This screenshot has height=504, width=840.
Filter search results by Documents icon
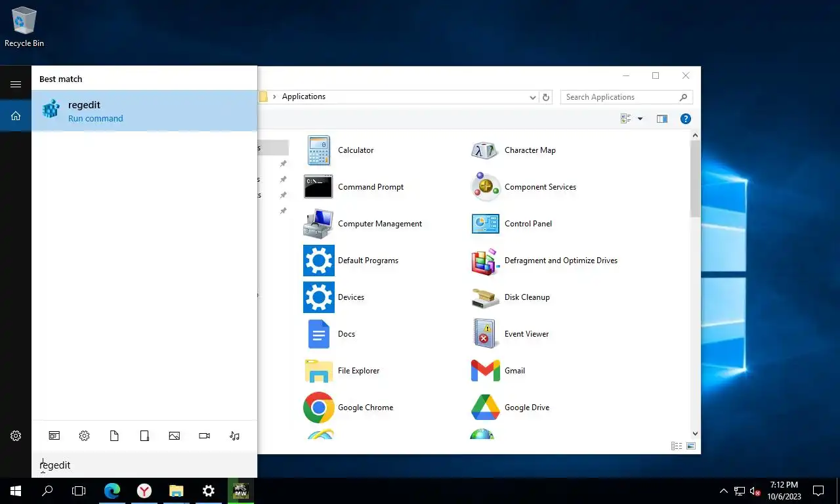pos(114,436)
